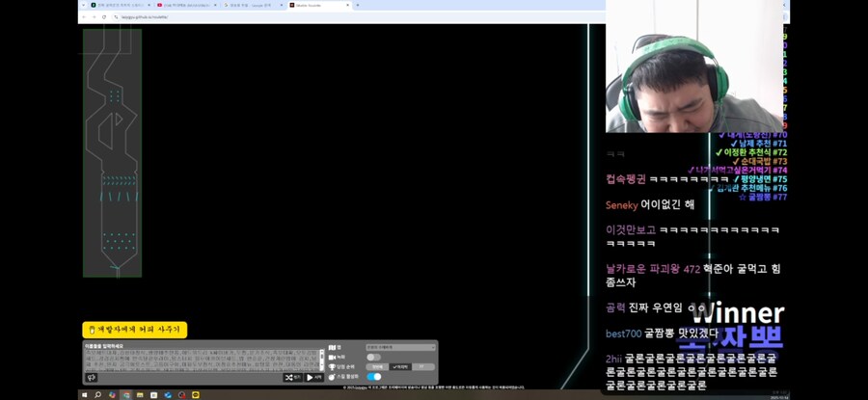
Task: Open the map selection dropdown
Action: coord(399,347)
